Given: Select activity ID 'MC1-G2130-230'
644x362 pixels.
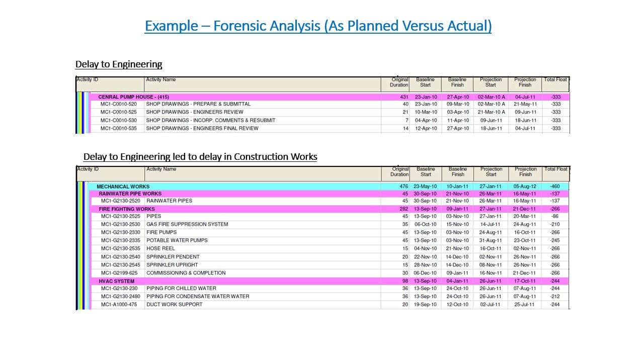Looking at the screenshot, I should pyautogui.click(x=119, y=289).
